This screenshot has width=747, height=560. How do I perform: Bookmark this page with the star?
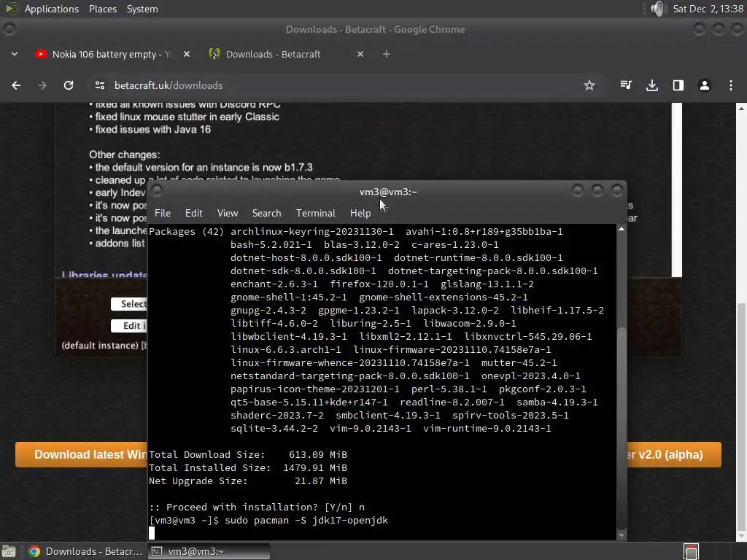(x=589, y=85)
